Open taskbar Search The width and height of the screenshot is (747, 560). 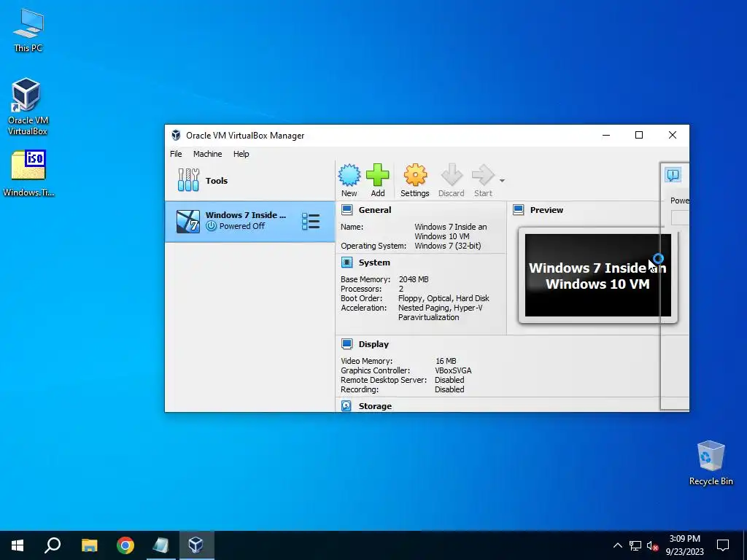tap(53, 545)
